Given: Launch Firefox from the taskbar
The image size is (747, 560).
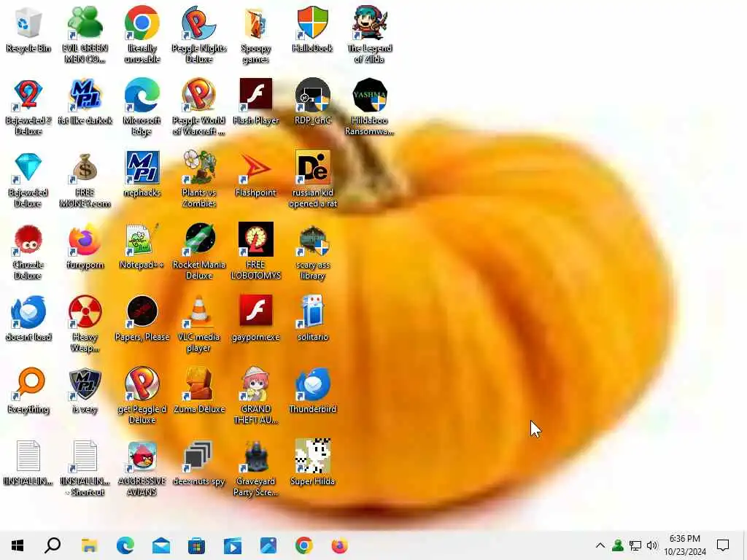Looking at the screenshot, I should (340, 545).
